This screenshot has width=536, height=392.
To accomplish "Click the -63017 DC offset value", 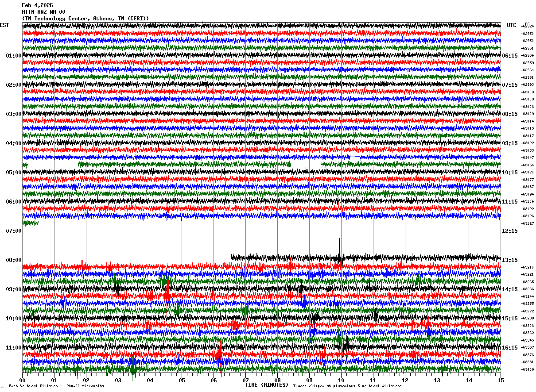I will point(528,136).
